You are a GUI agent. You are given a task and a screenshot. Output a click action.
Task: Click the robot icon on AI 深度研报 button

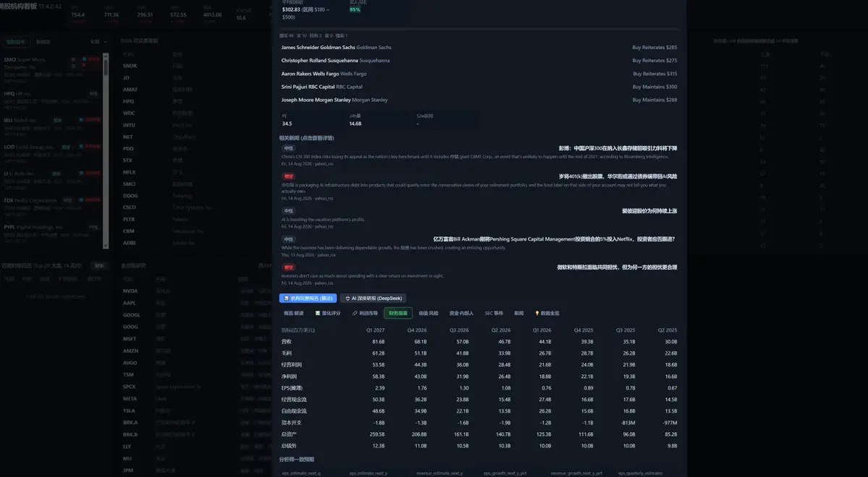pyautogui.click(x=347, y=298)
